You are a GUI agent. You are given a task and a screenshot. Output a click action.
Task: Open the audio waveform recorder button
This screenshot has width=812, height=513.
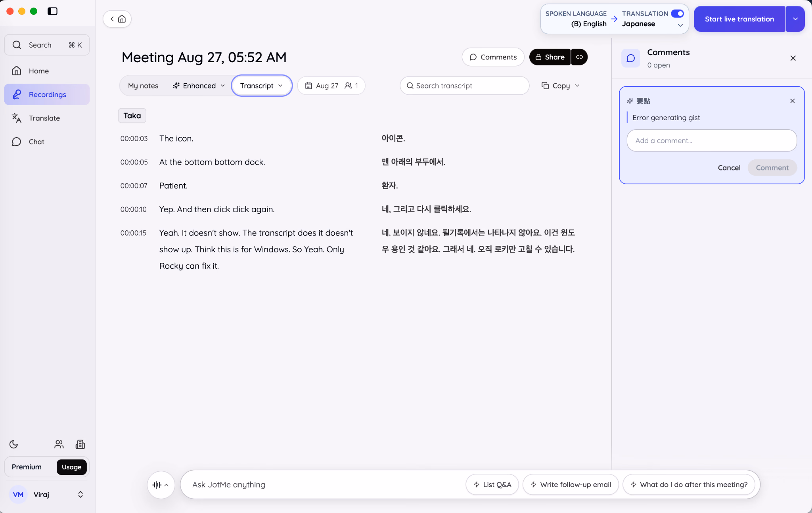tap(161, 484)
